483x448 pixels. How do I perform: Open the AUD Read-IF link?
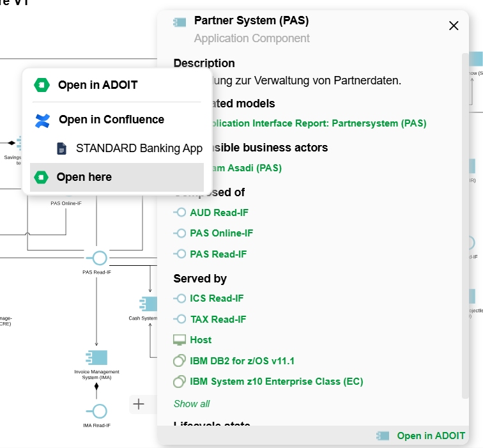coord(219,212)
